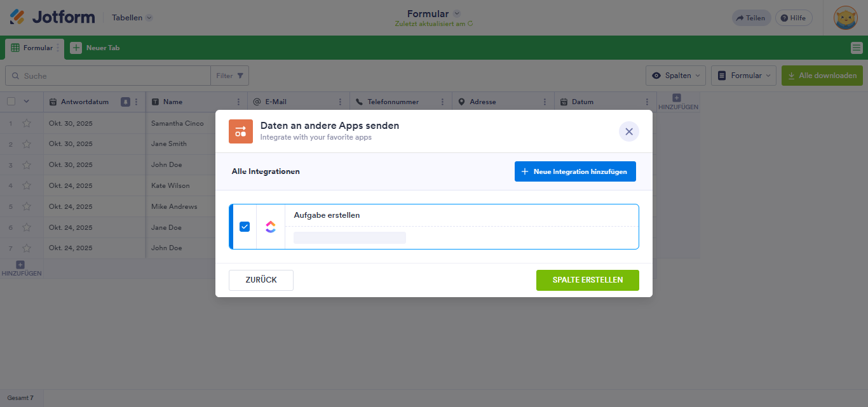The image size is (868, 407).
Task: Open the Name column options menu
Action: [x=238, y=101]
